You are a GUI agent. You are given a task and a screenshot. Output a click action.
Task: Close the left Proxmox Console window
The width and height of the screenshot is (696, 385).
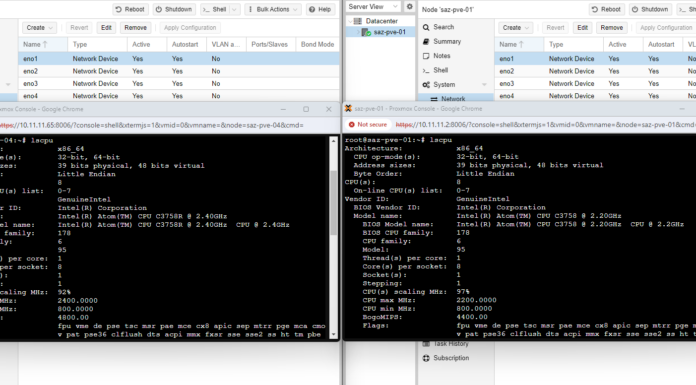tap(328, 109)
